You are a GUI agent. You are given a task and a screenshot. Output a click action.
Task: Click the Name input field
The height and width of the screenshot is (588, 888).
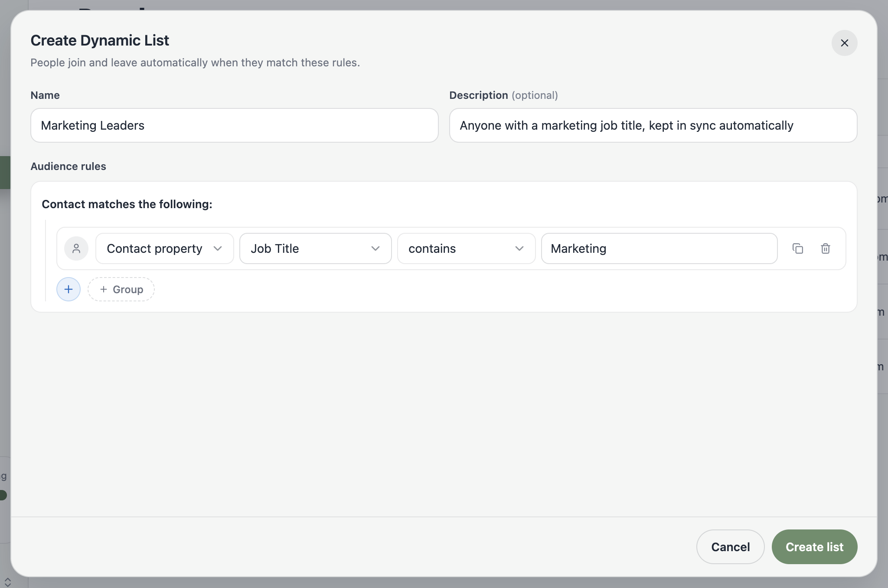click(234, 125)
